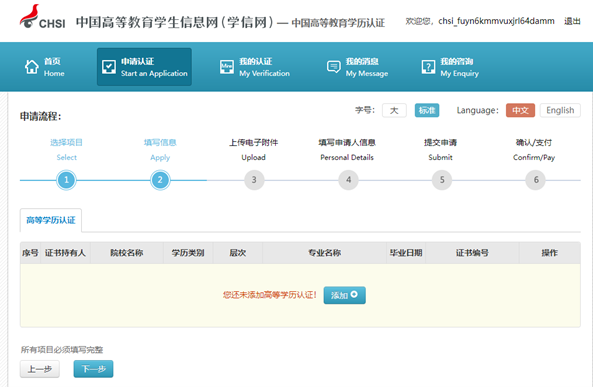The image size is (593, 387).
Task: Click the 下一步 next step button
Action: tap(93, 369)
